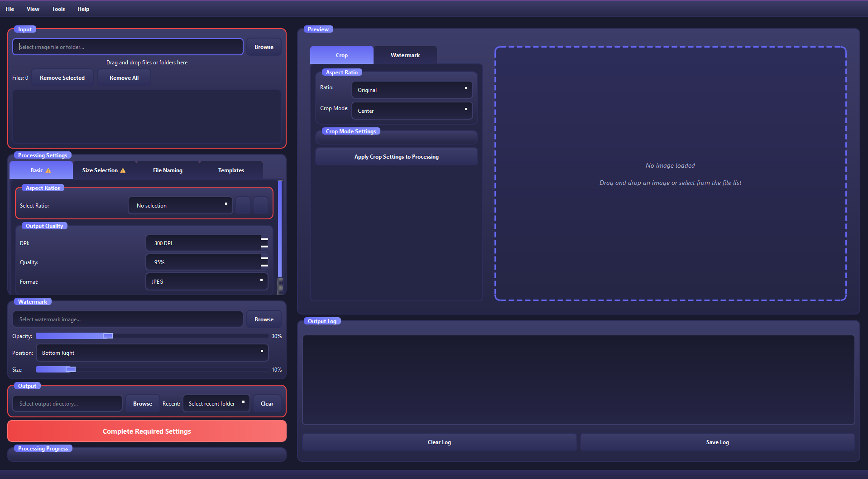This screenshot has height=479, width=868.
Task: Click the Remove All button
Action: pos(124,77)
